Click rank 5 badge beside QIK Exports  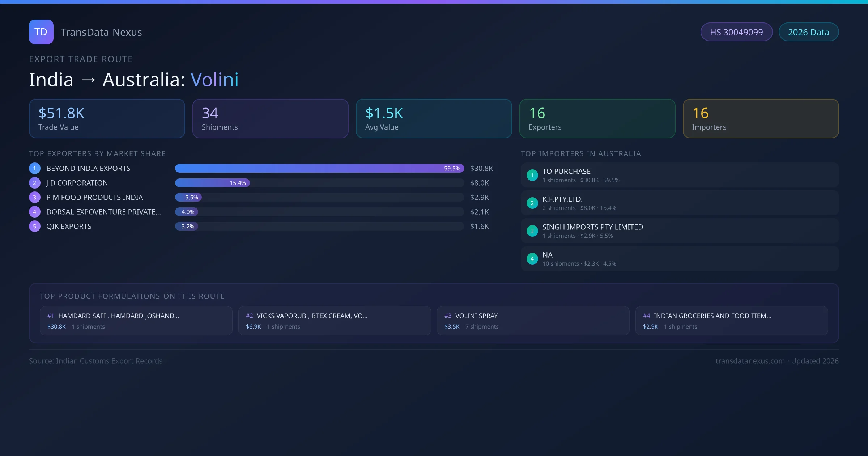(x=35, y=226)
